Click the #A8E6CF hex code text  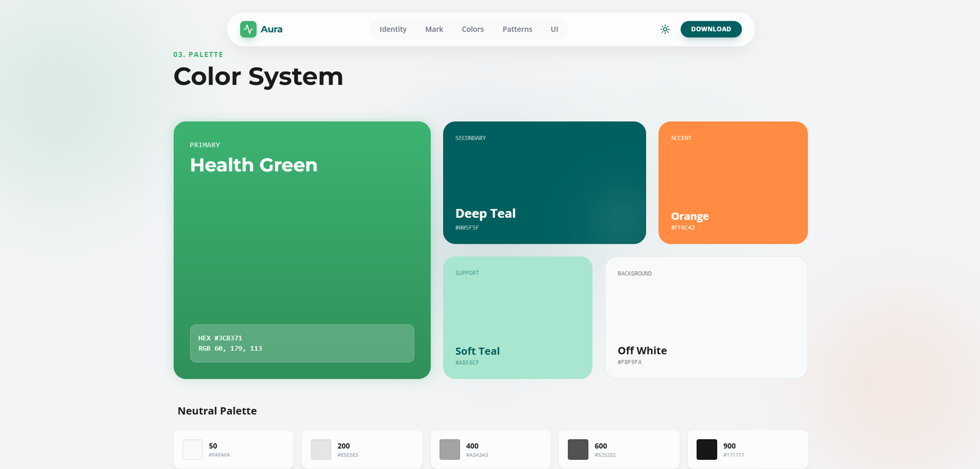coord(467,362)
